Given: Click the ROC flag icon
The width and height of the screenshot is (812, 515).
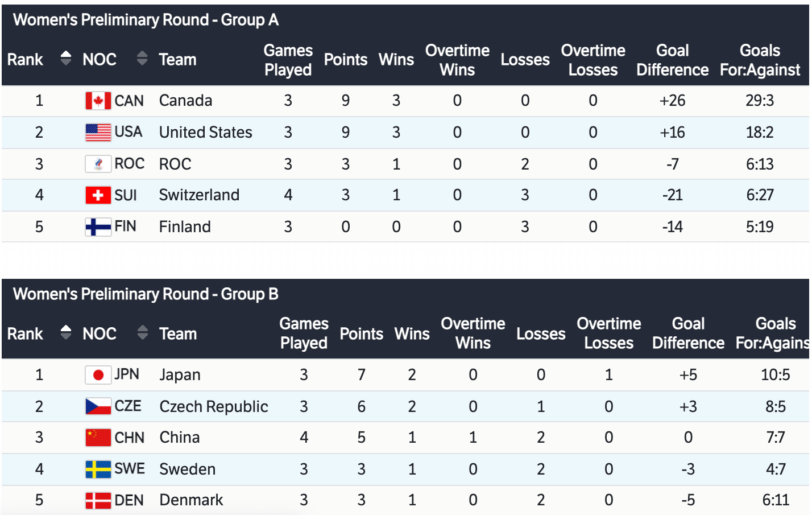Looking at the screenshot, I should (x=98, y=164).
